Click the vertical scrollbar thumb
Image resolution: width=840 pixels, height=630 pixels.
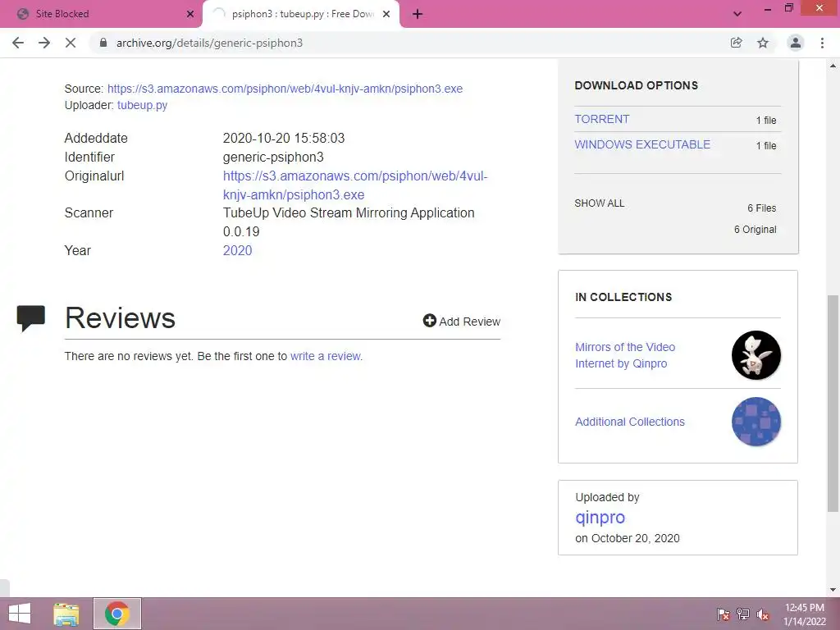[833, 403]
